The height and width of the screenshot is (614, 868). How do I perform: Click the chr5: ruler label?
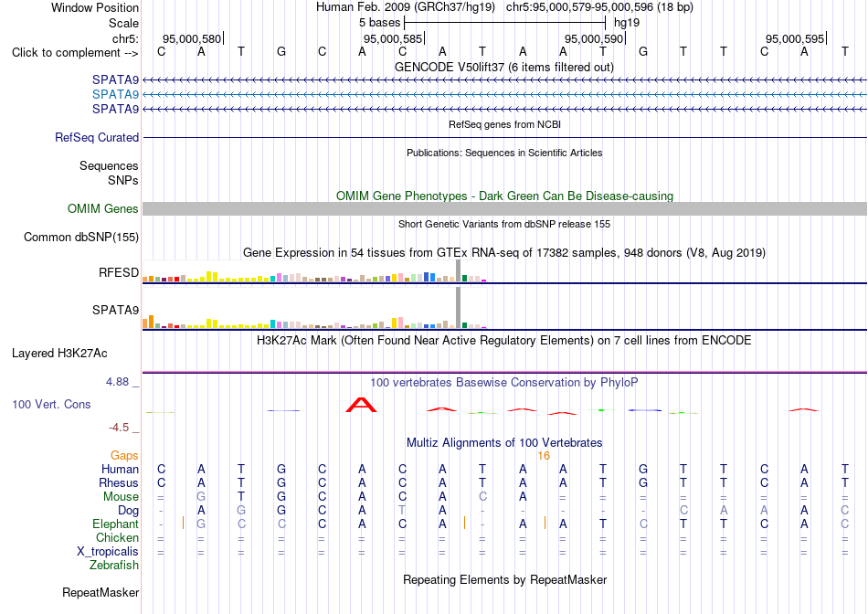tap(125, 38)
